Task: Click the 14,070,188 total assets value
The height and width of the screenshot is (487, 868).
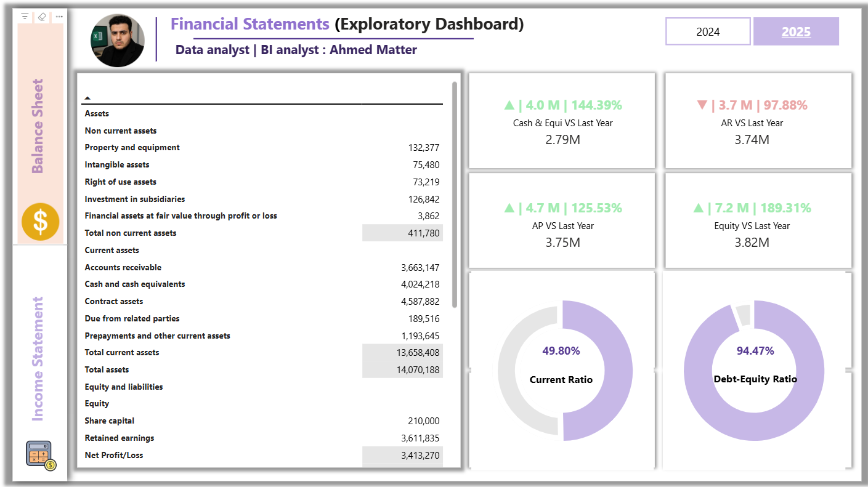Action: [418, 370]
